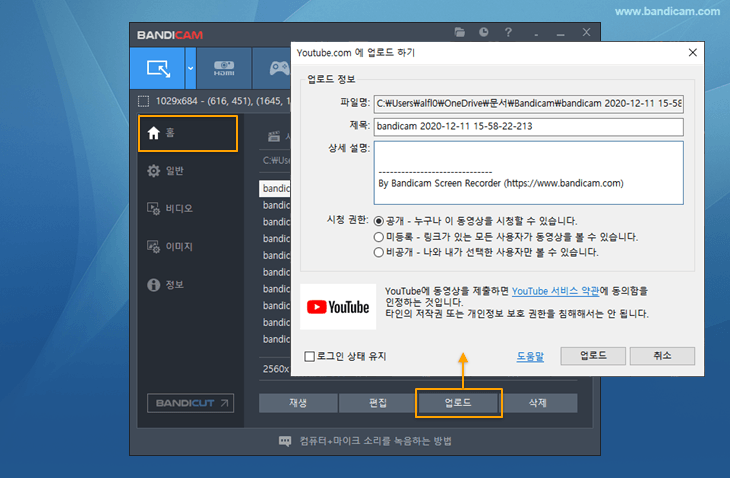Click the 파일명 file path field

coord(528,103)
